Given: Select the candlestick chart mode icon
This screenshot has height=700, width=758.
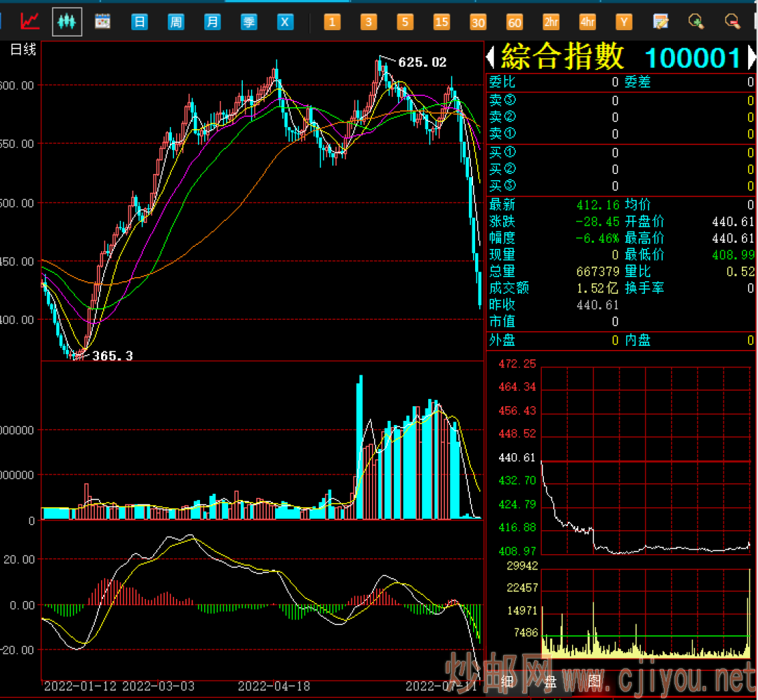Looking at the screenshot, I should pos(67,22).
